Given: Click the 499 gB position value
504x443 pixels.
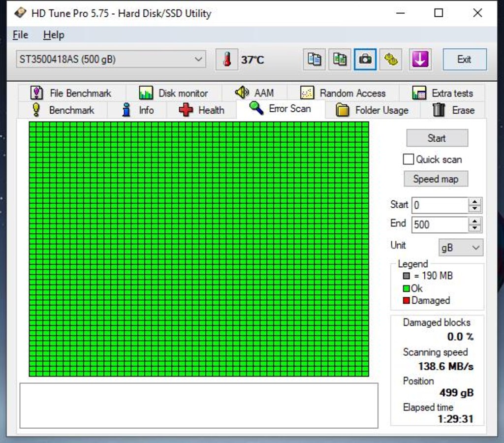Looking at the screenshot, I should tap(456, 392).
